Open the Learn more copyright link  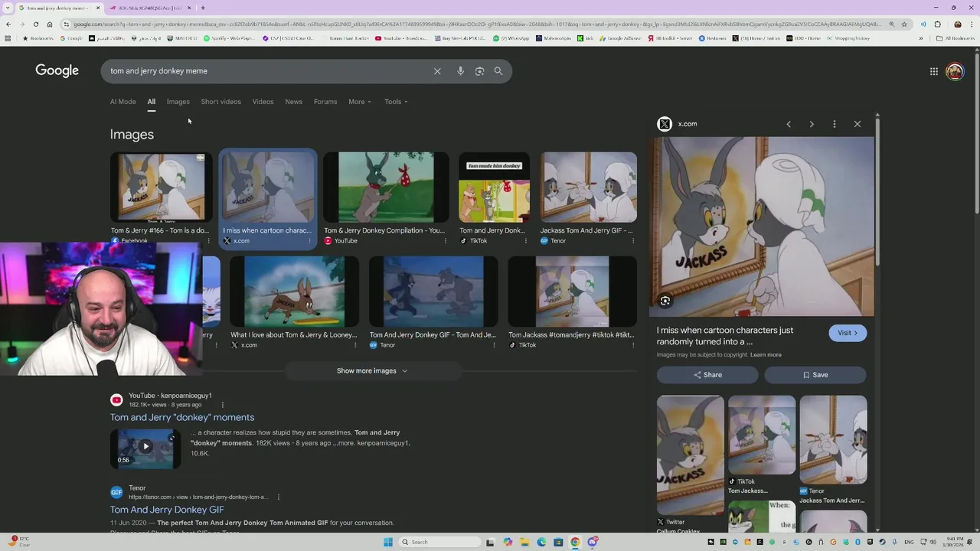(x=766, y=355)
